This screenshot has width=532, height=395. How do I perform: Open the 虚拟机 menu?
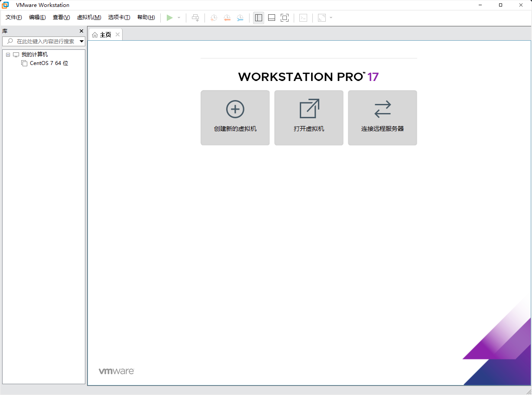[x=89, y=17]
